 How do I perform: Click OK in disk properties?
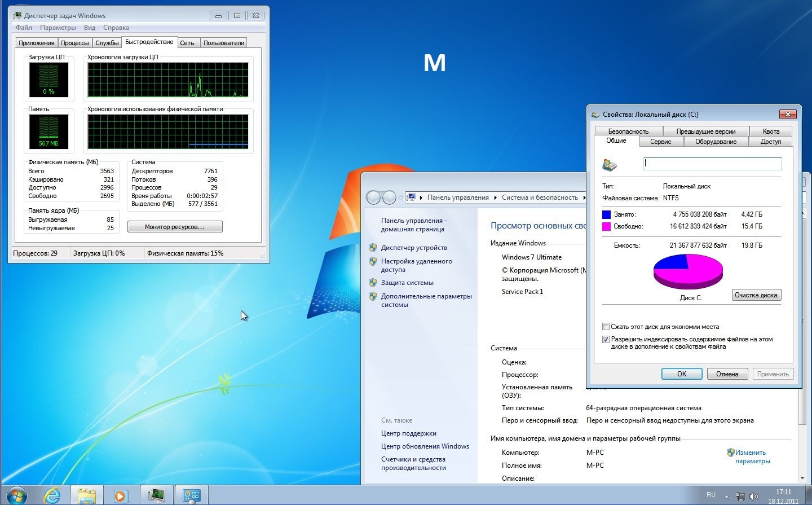pos(682,374)
